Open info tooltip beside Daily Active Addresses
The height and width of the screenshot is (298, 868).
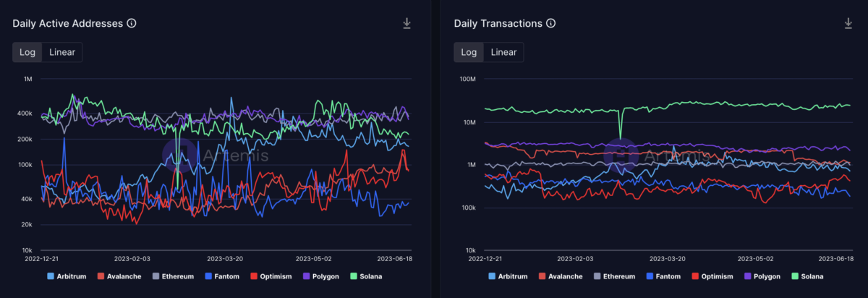(132, 23)
